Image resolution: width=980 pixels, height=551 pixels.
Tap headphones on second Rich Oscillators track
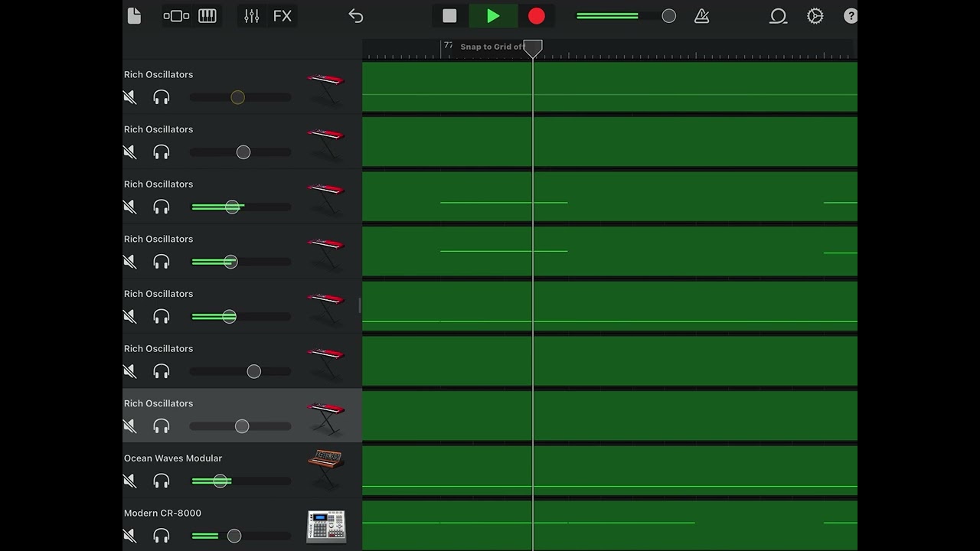click(162, 152)
